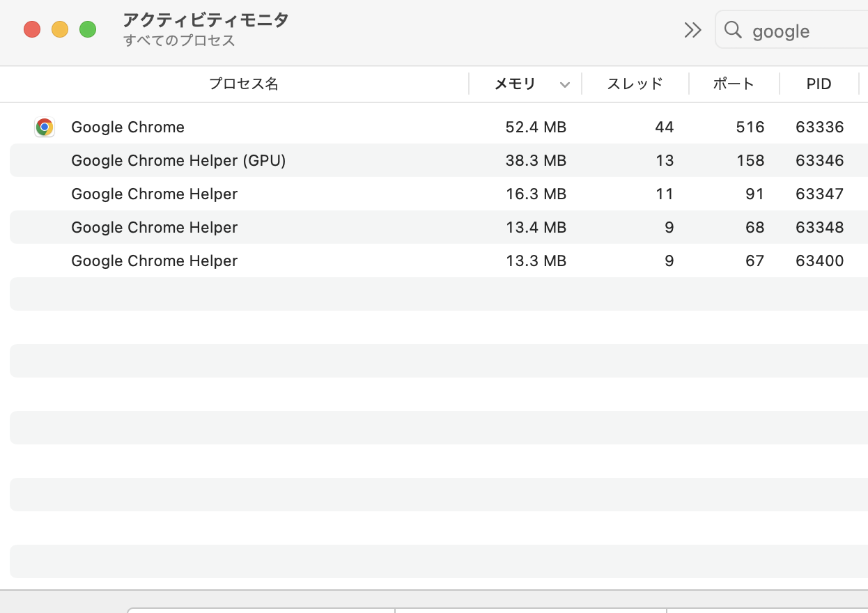Select Google Chrome Helper using 16.3 MB
Screen dimensions: 868x613
pos(439,194)
